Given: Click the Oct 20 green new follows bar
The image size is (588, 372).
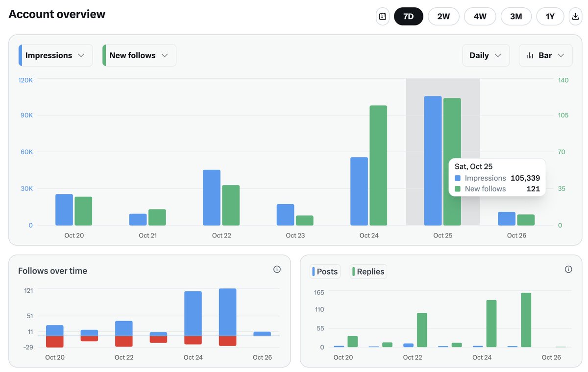Looking at the screenshot, I should coord(83,211).
